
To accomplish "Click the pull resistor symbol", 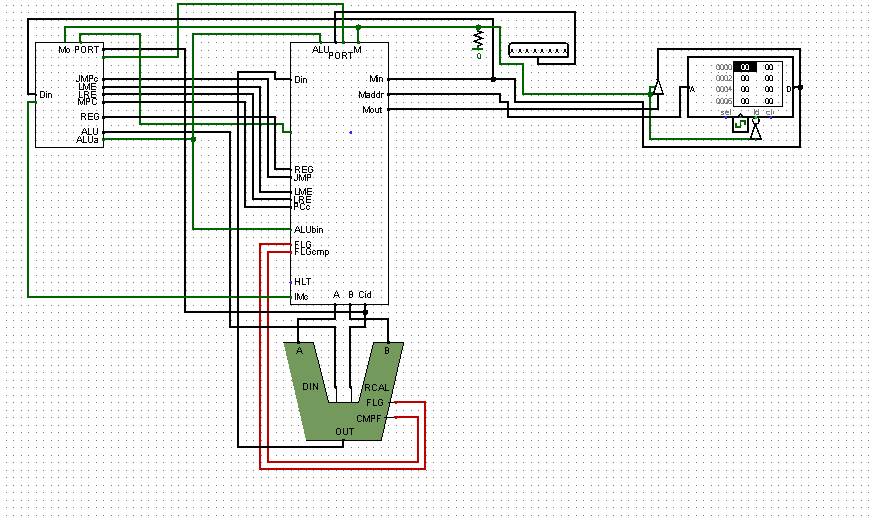I will [x=478, y=39].
